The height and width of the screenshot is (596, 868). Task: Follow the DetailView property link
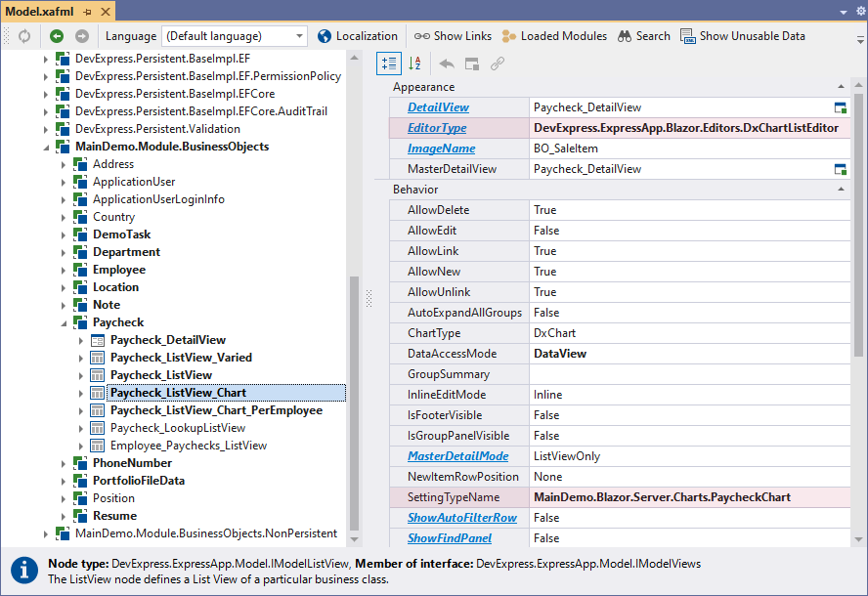439,107
